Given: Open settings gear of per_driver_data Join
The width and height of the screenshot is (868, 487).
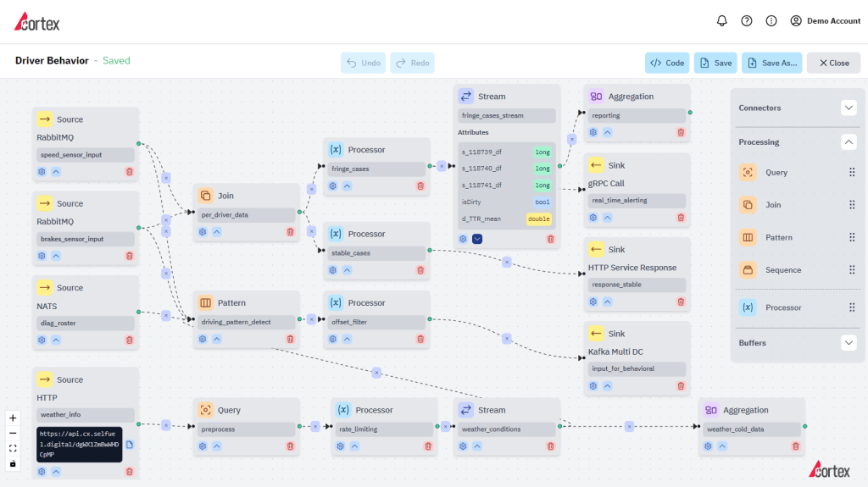Looking at the screenshot, I should pyautogui.click(x=203, y=232).
